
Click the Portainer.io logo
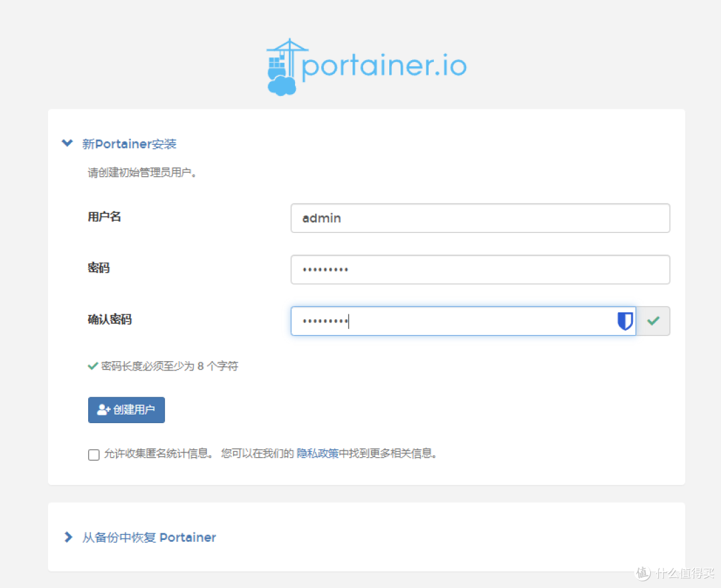(367, 67)
